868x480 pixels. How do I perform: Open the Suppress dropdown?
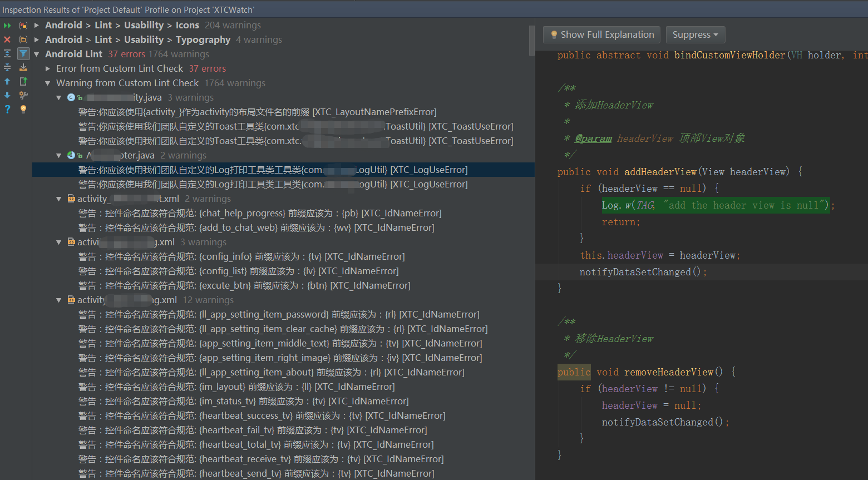pyautogui.click(x=695, y=34)
